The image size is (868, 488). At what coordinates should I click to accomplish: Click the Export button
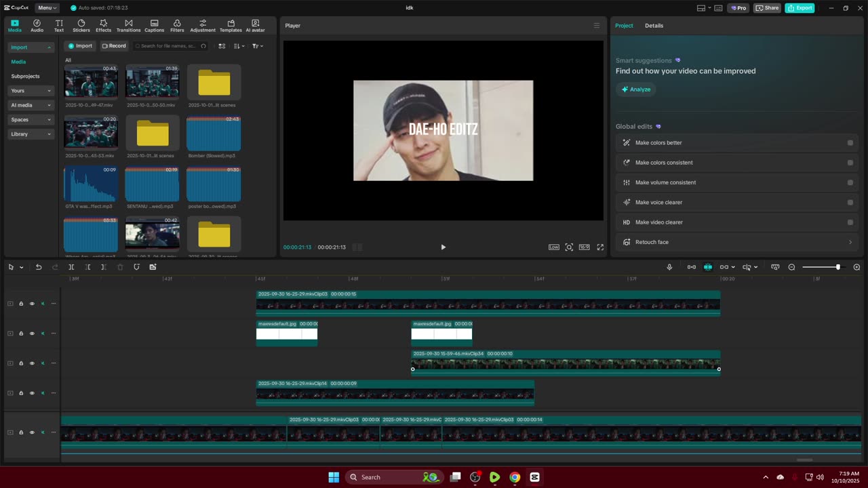(x=800, y=8)
